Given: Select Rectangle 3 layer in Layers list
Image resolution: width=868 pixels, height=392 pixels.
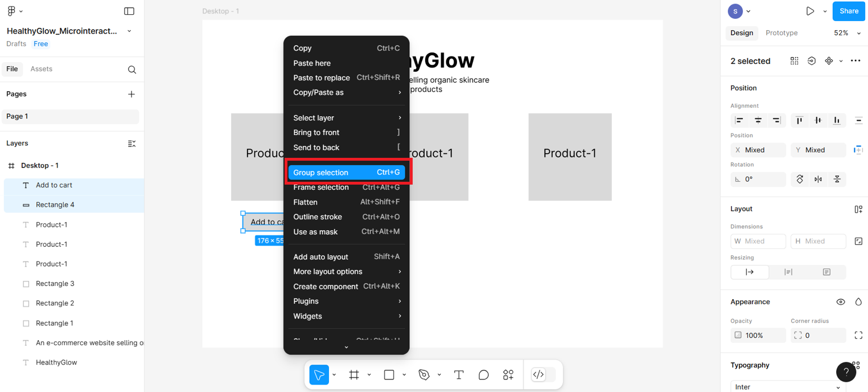Looking at the screenshot, I should pyautogui.click(x=55, y=284).
